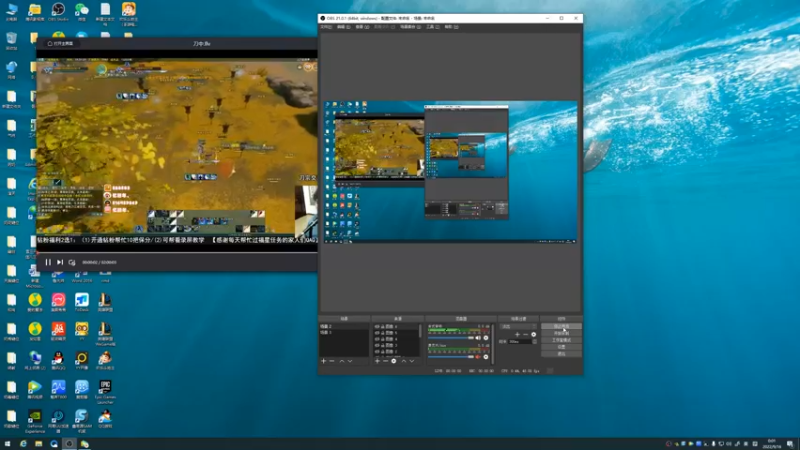800x450 pixels.
Task: Switch to OBS from the taskbar icon
Action: coord(69,444)
